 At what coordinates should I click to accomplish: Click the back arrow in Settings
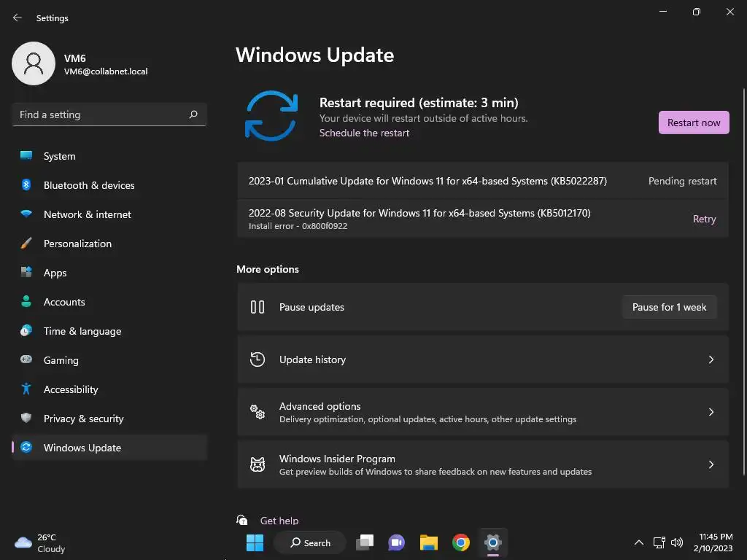(x=18, y=17)
